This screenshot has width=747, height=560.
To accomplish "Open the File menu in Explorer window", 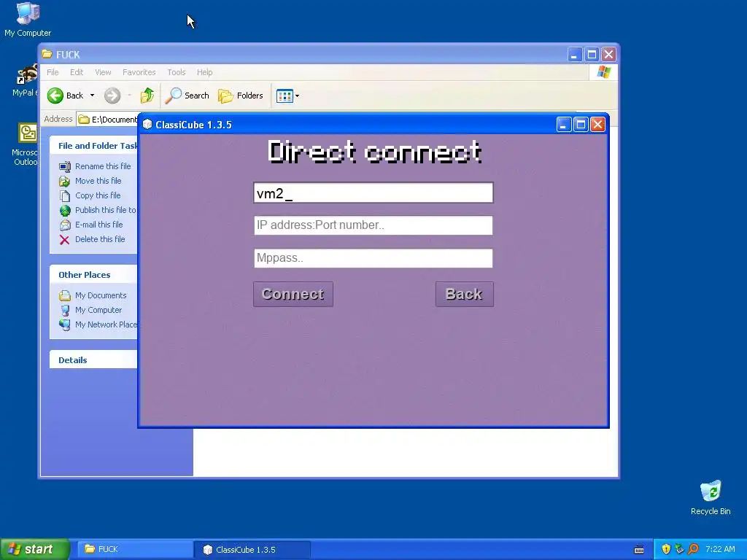I will [x=53, y=72].
